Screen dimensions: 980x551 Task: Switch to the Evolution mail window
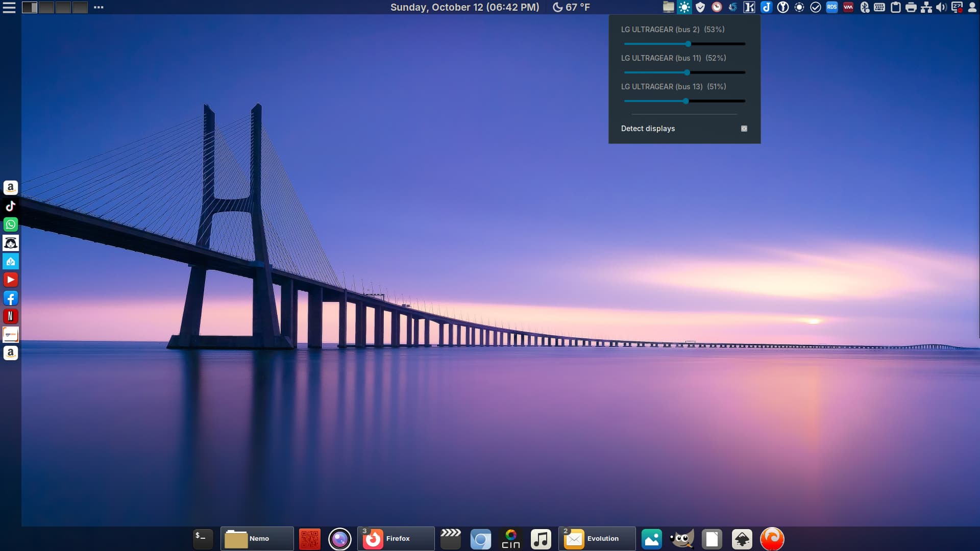click(597, 539)
